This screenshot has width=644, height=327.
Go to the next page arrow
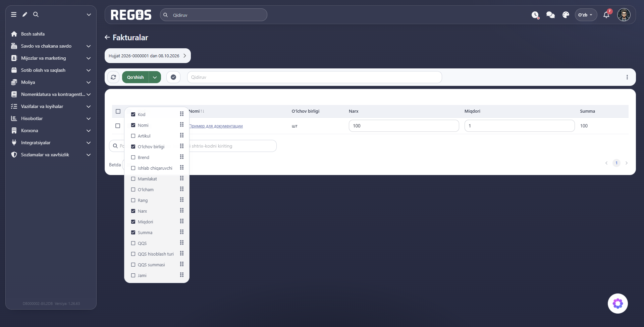coord(627,163)
